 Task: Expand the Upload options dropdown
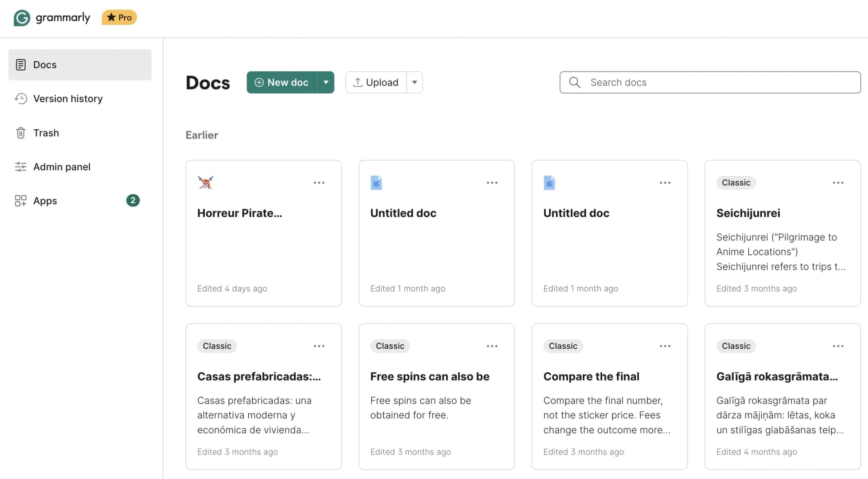pyautogui.click(x=414, y=82)
